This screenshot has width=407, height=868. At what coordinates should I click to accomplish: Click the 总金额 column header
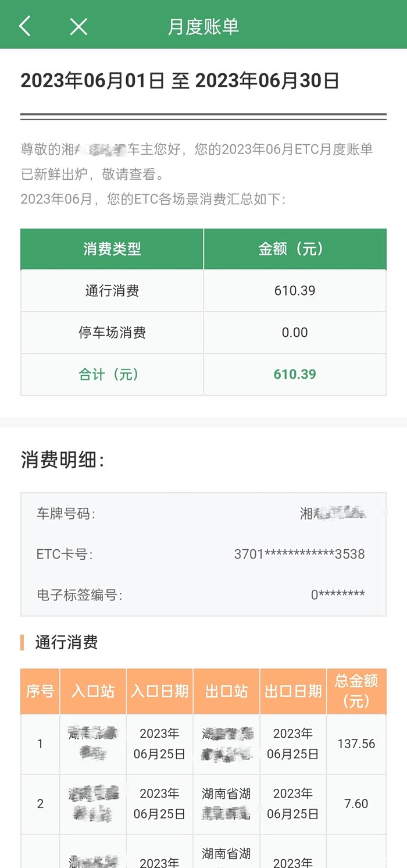tap(356, 691)
